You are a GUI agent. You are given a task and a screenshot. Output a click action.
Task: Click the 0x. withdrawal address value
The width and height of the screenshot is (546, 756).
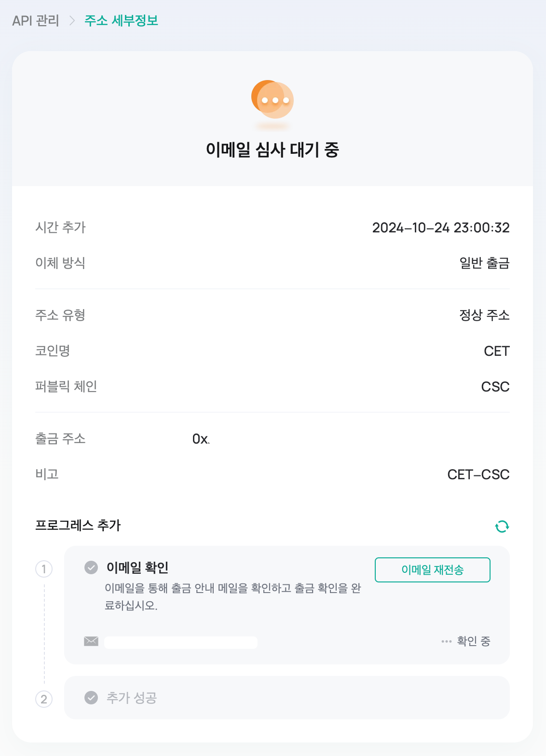(x=201, y=439)
